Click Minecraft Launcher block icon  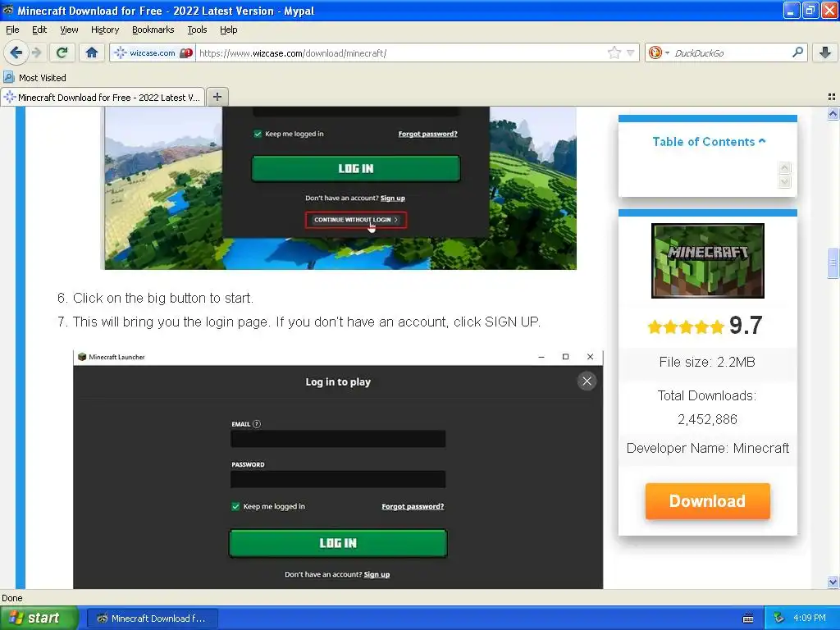tap(82, 357)
